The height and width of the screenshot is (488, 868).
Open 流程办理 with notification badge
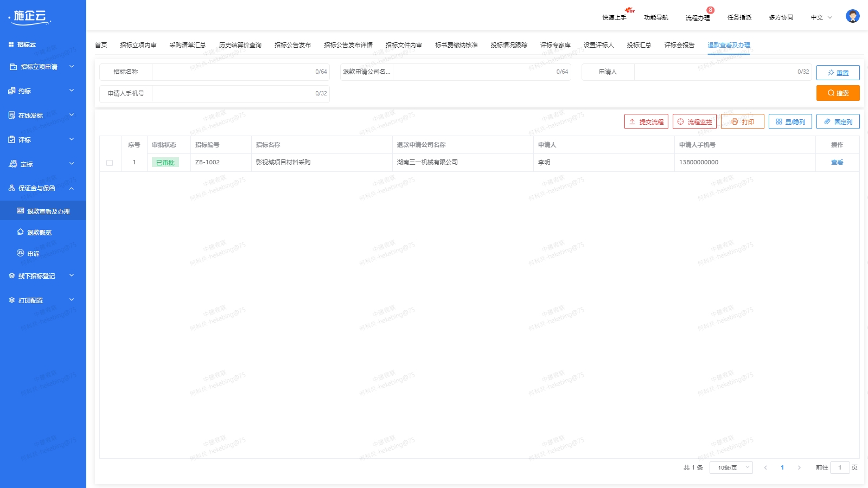tap(698, 17)
